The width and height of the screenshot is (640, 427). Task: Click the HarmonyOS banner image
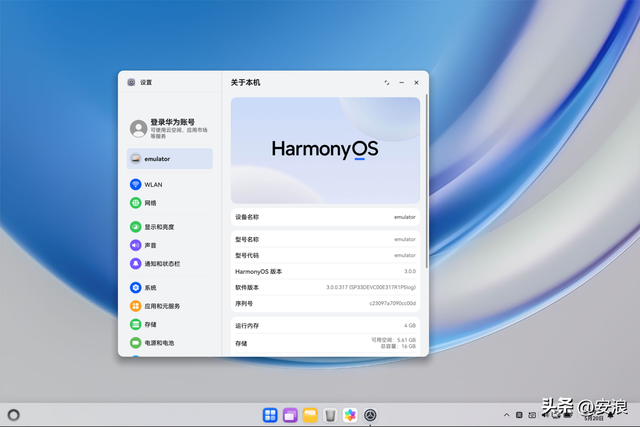[x=325, y=150]
